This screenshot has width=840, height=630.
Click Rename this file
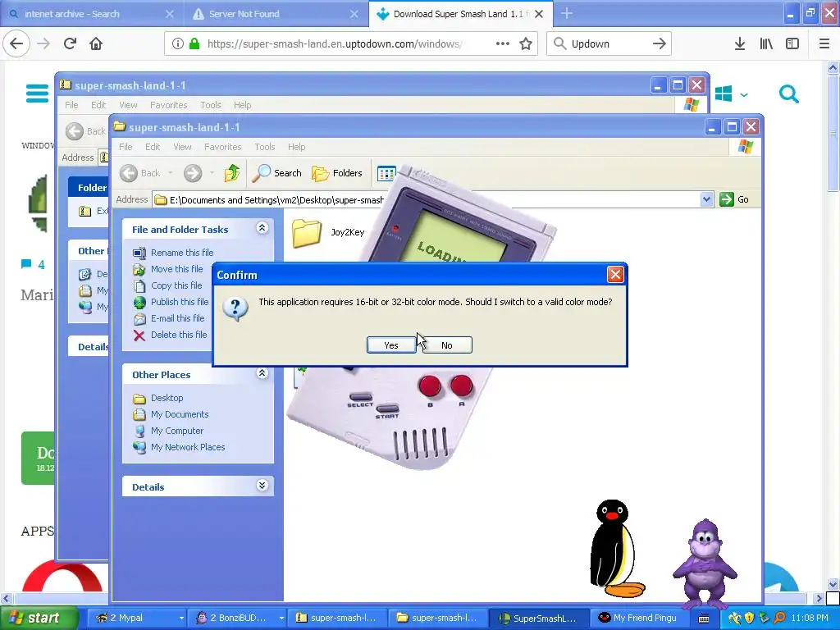coord(182,253)
